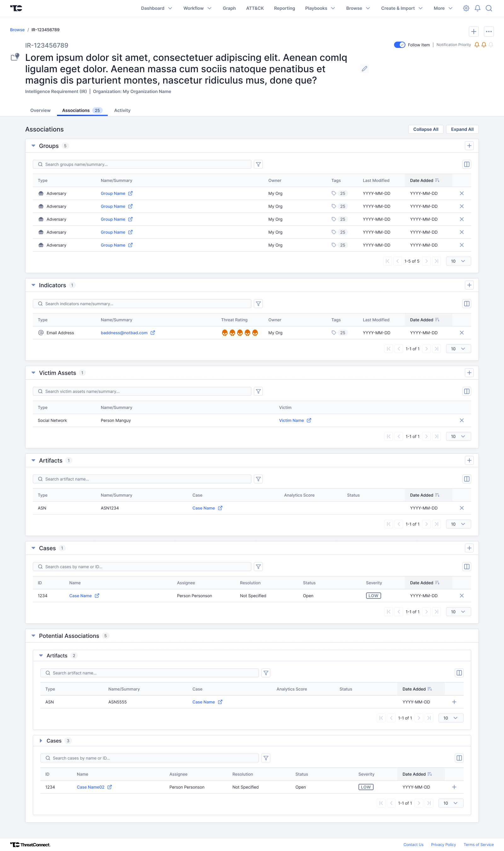Click the pencil edit icon beside the title
504x851 pixels.
click(x=364, y=69)
